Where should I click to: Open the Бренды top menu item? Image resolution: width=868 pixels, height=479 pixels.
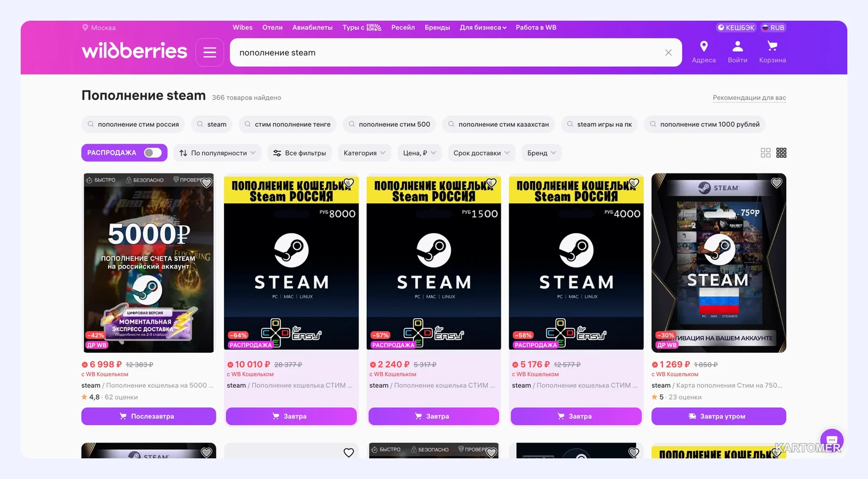pos(437,28)
